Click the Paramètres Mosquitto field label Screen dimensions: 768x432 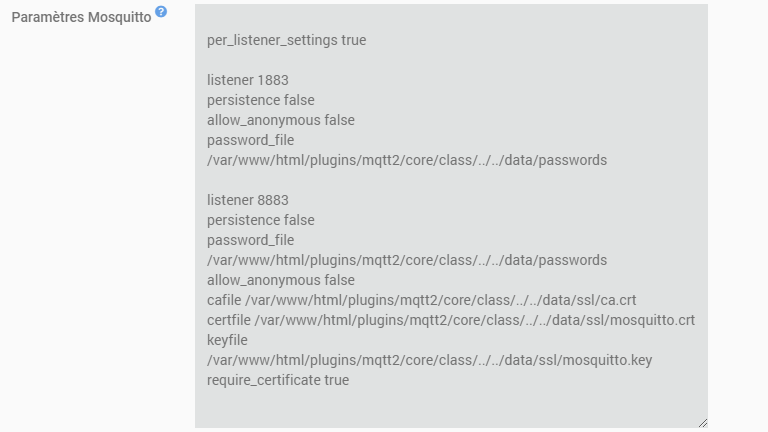(81, 18)
